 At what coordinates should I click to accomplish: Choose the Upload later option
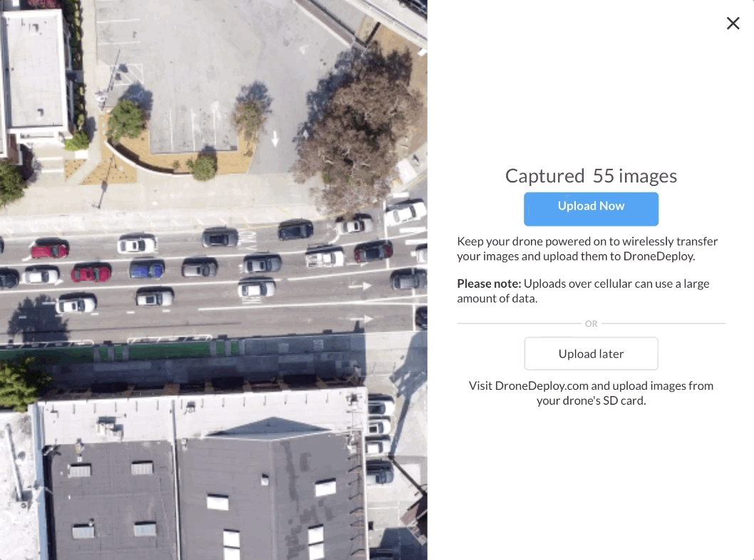[591, 354]
